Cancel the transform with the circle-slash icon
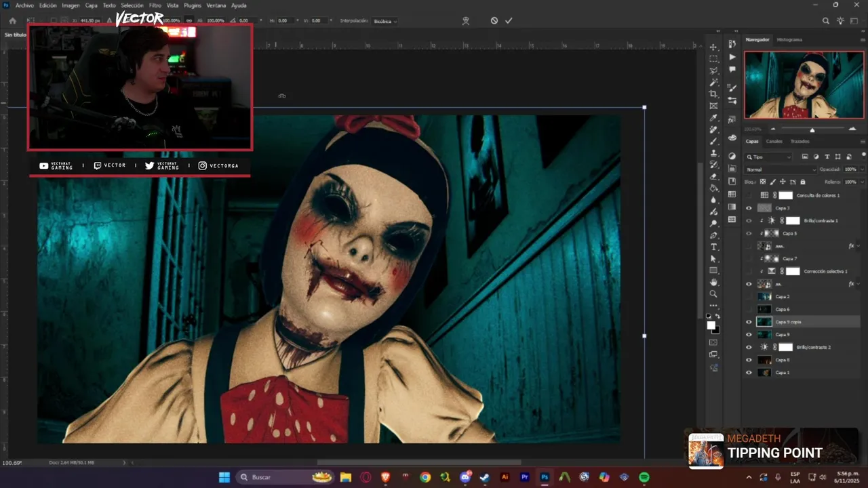868x488 pixels. click(494, 21)
